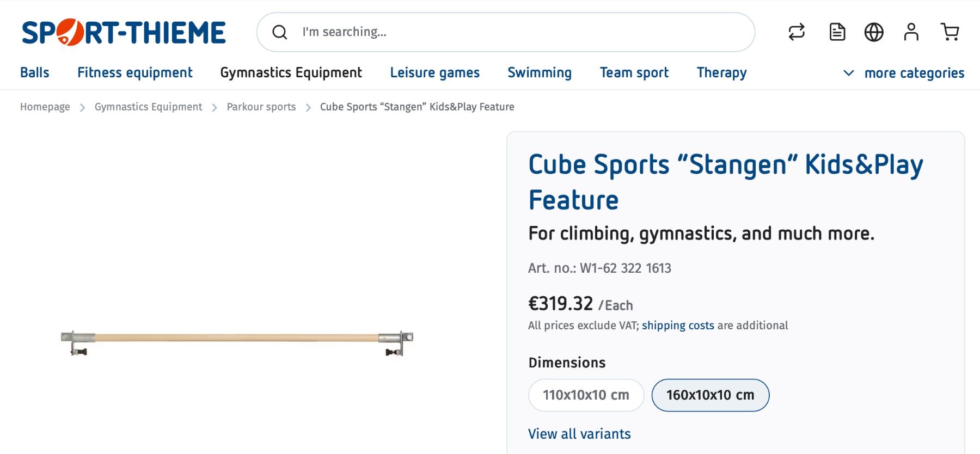Open the user account icon
This screenshot has width=980, height=454.
point(911,32)
